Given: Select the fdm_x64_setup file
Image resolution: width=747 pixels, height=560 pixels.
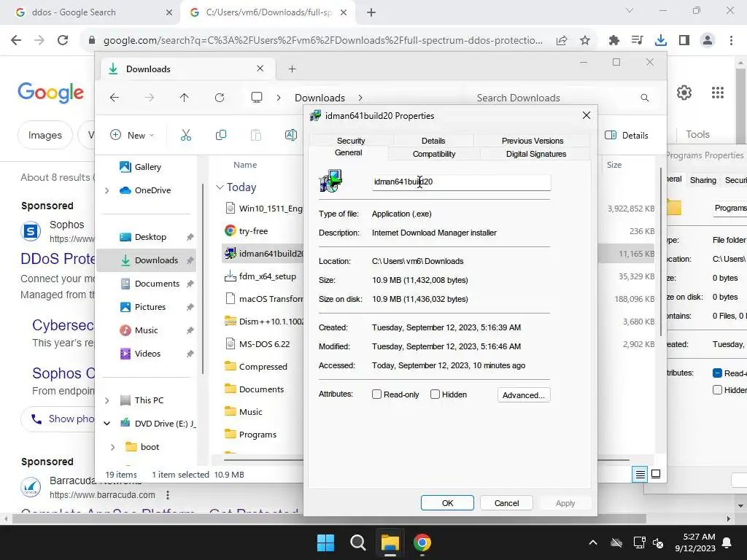Looking at the screenshot, I should (267, 276).
